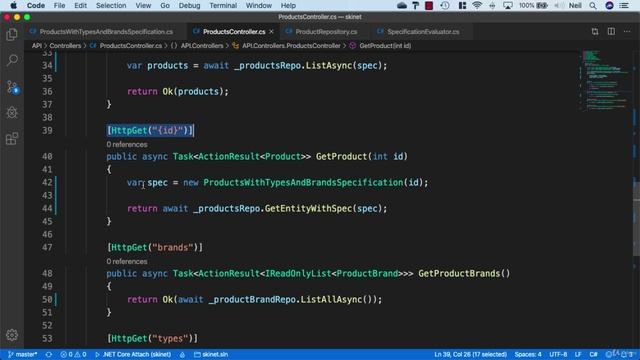The image size is (640, 360).
Task: Open the Apple menu
Action: 13,5
